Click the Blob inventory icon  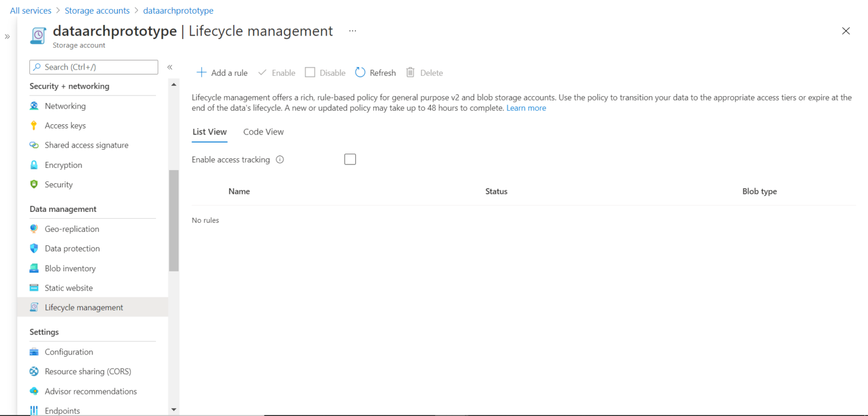point(34,268)
